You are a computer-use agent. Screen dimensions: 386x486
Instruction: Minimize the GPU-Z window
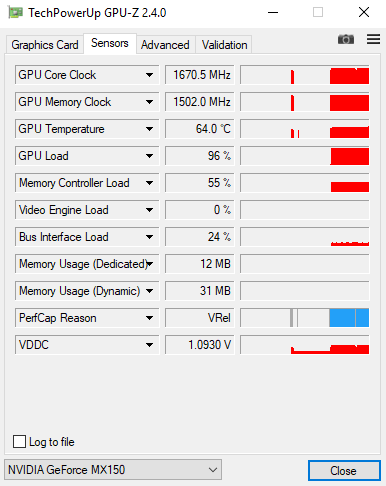273,13
